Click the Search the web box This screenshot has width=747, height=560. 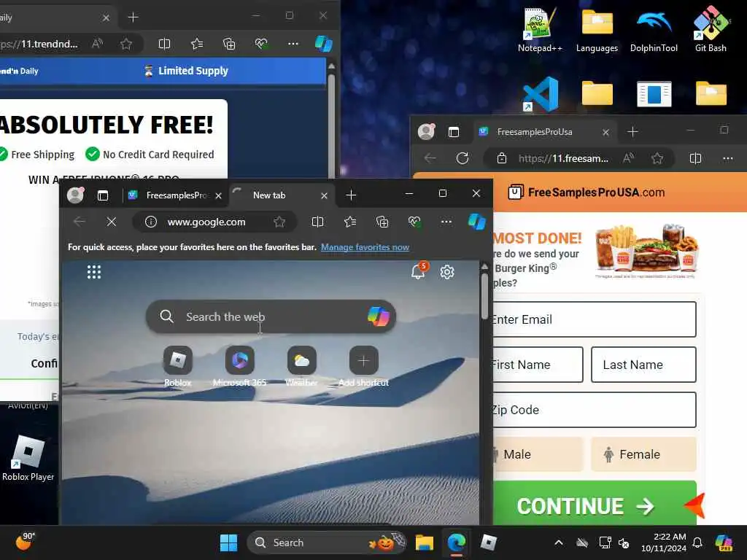click(271, 316)
